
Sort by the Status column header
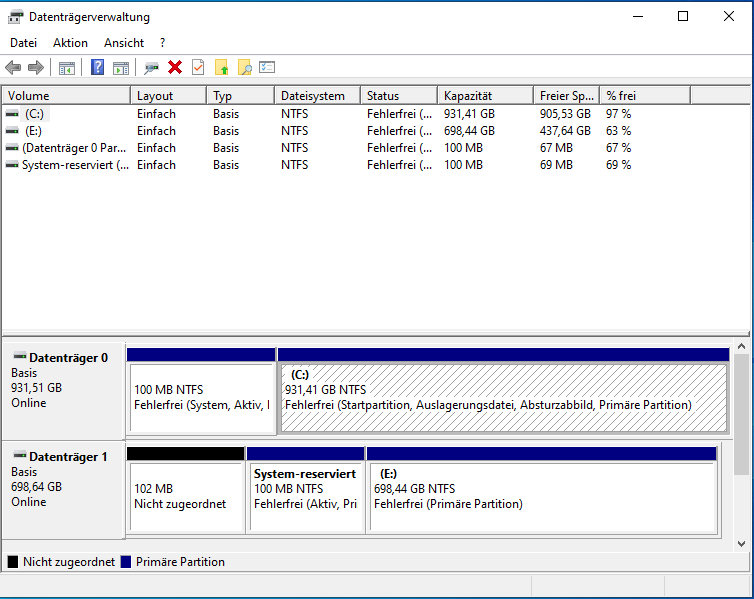coord(400,96)
